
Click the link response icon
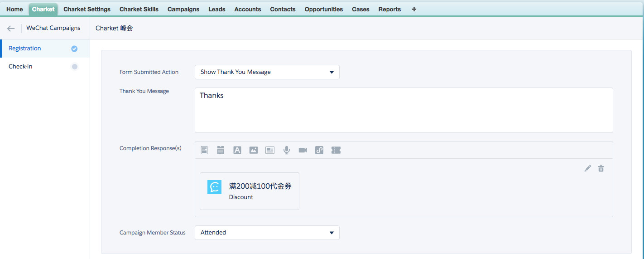(x=319, y=150)
